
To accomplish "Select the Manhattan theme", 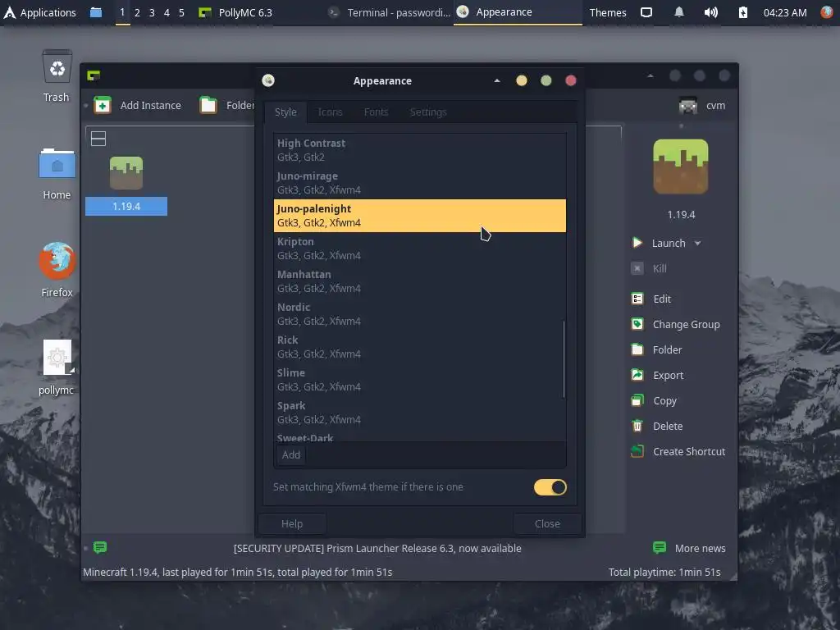I will (x=420, y=281).
